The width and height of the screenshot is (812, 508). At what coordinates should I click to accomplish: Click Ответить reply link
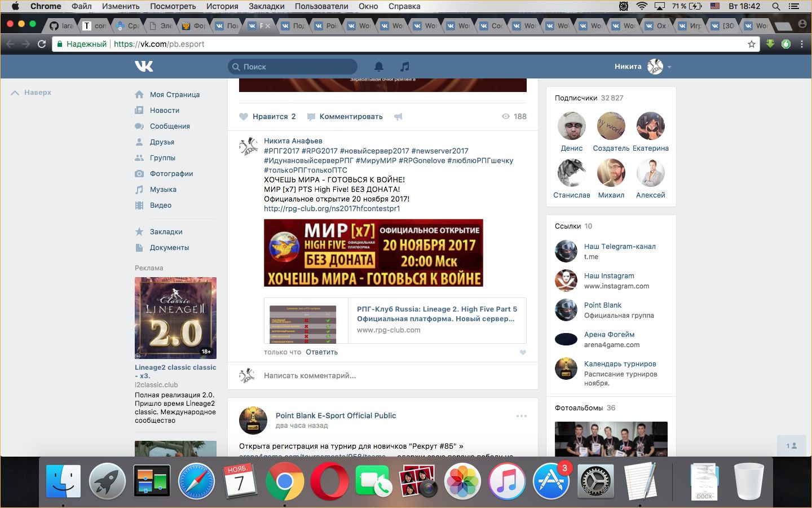click(322, 352)
